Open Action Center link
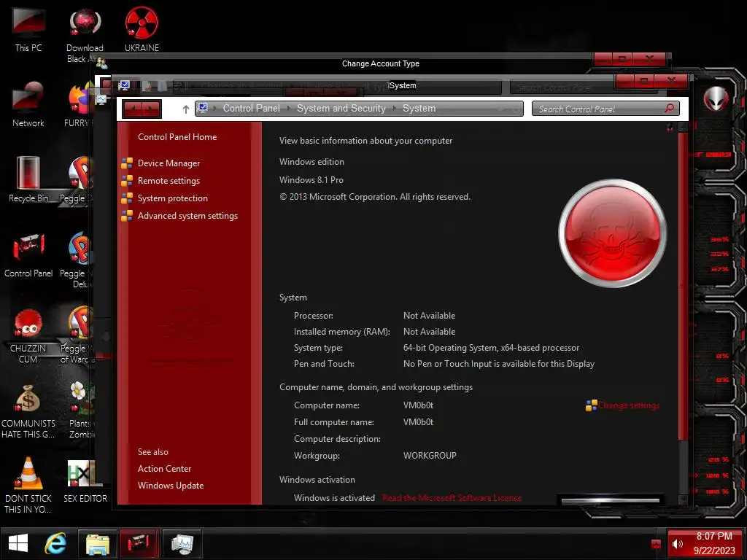This screenshot has width=747, height=560. click(164, 469)
